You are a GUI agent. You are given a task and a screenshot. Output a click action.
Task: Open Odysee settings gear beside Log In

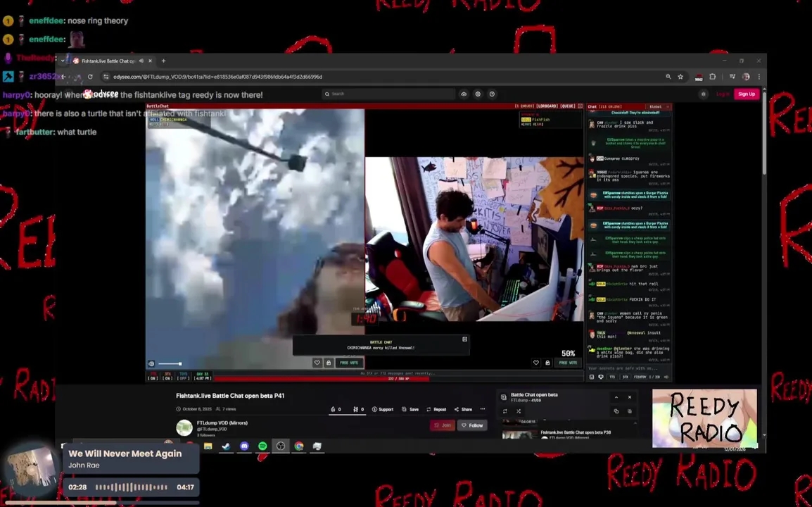(x=703, y=94)
